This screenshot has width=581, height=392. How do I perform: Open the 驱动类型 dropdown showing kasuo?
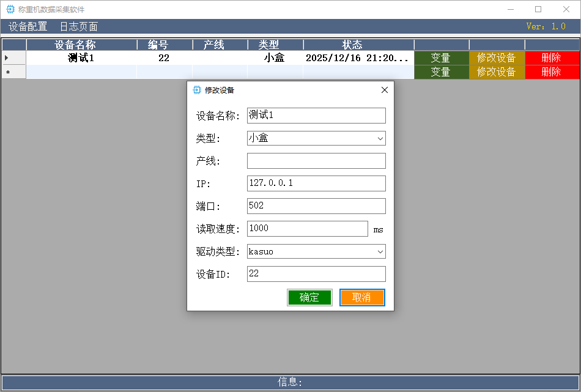tap(316, 251)
